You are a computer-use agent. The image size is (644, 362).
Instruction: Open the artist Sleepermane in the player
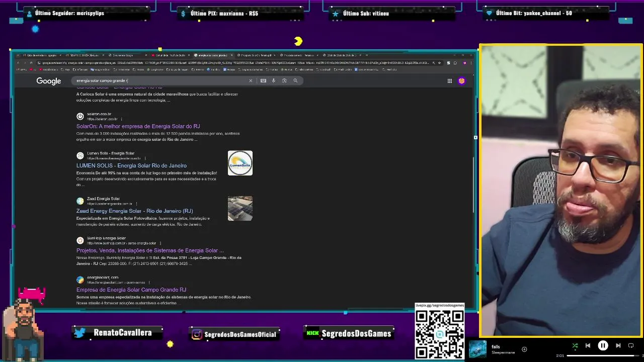[x=503, y=352]
